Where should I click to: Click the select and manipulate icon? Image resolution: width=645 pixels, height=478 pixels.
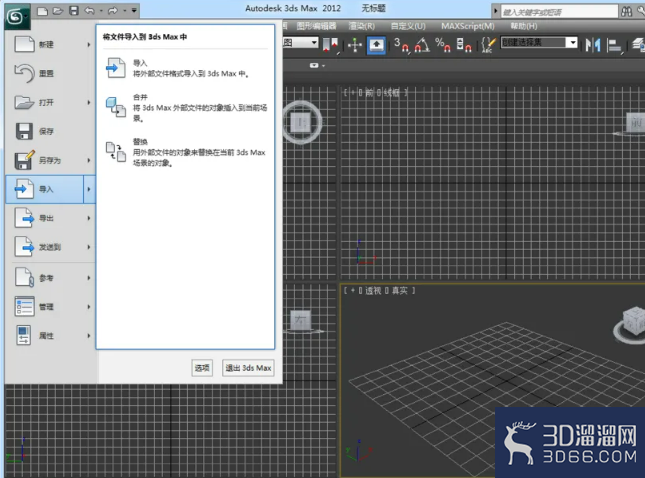tap(355, 45)
